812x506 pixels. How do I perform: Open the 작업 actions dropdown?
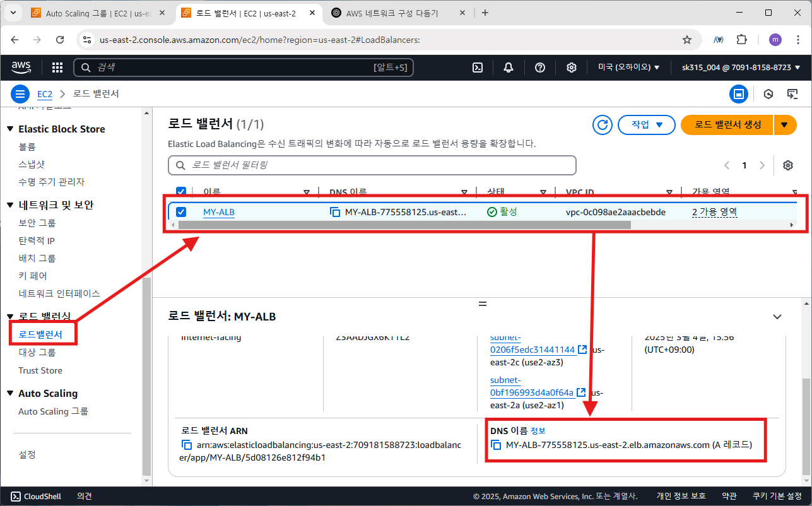click(x=647, y=125)
